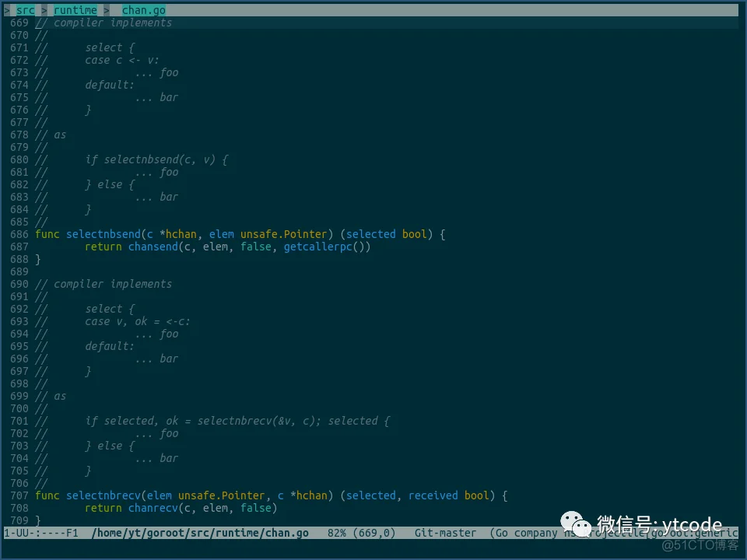Click the 'src' breadcrumb segment

(x=25, y=10)
